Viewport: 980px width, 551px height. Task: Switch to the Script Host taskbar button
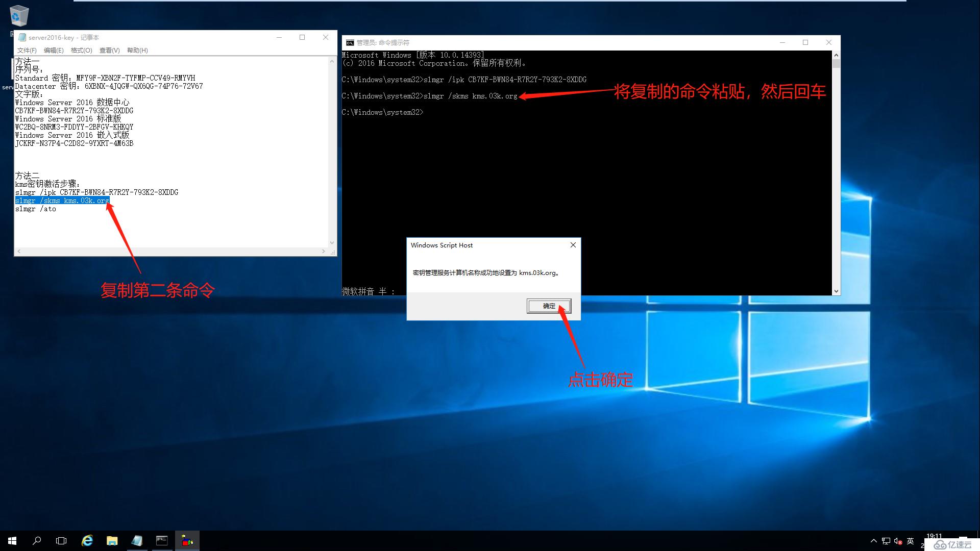point(187,541)
